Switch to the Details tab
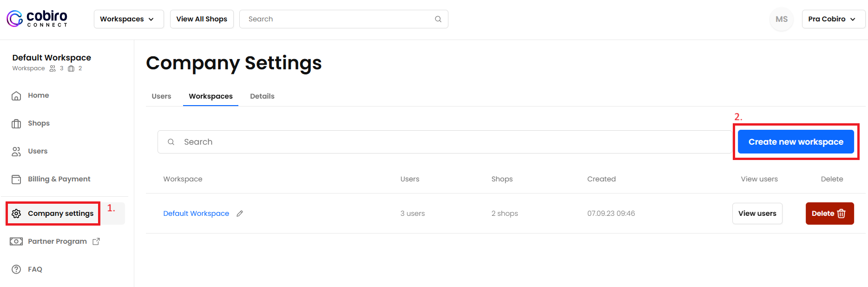The image size is (868, 287). pos(262,96)
